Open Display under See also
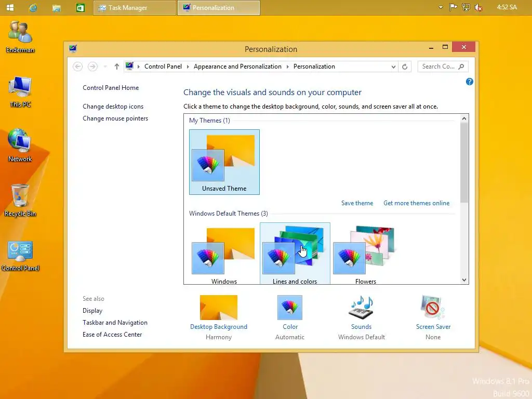The image size is (532, 399). click(92, 311)
